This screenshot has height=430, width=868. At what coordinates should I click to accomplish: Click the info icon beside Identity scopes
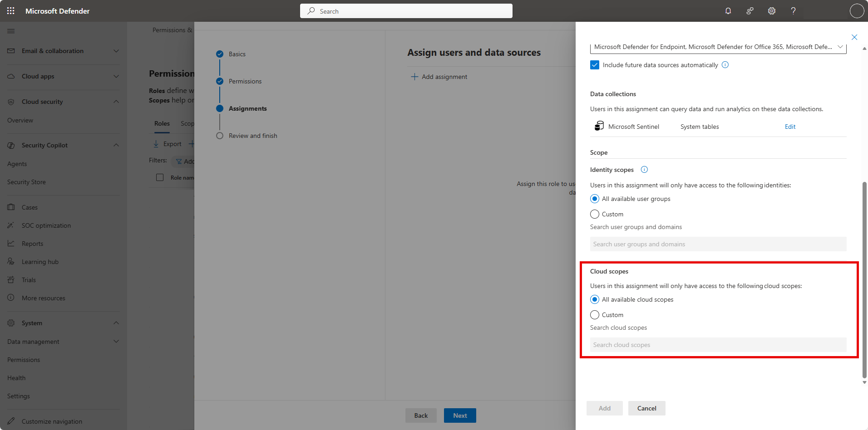(644, 170)
